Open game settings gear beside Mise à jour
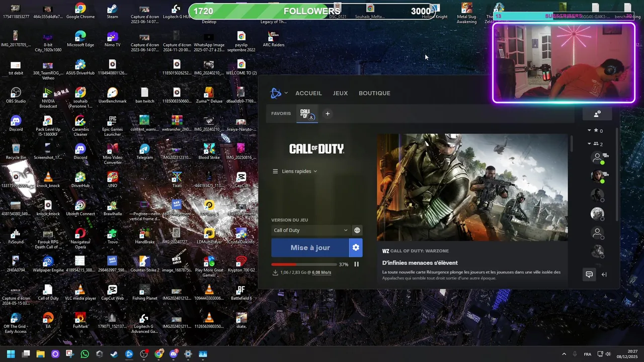This screenshot has width=644, height=362. (356, 248)
